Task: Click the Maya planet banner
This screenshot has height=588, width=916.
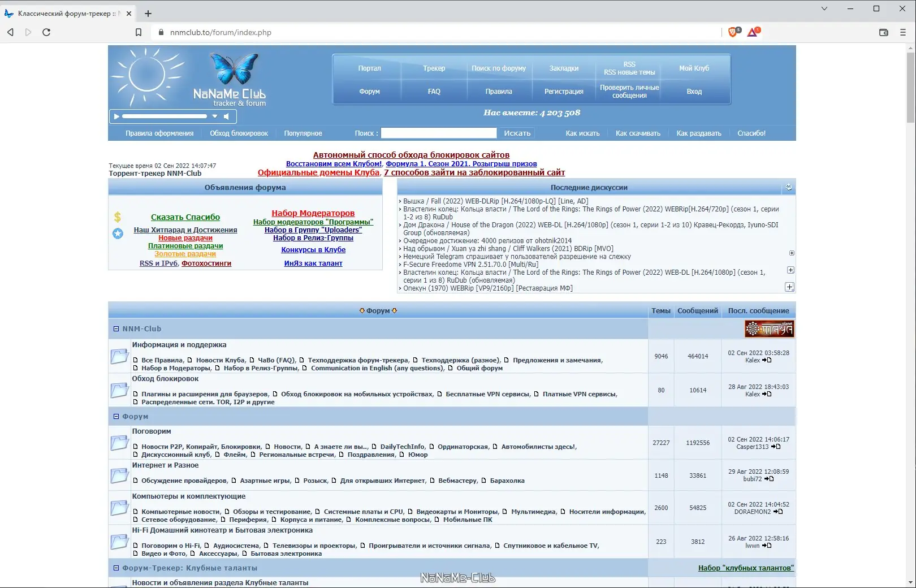Action: tap(770, 329)
